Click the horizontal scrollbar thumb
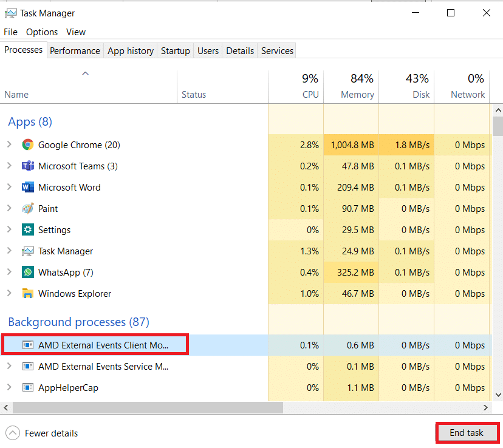Screen dimensions: 503x448 click(148, 407)
